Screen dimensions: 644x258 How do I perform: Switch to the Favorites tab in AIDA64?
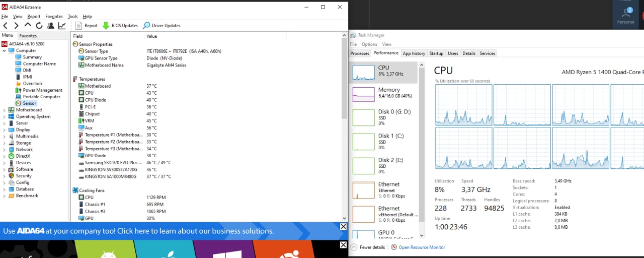tap(28, 36)
